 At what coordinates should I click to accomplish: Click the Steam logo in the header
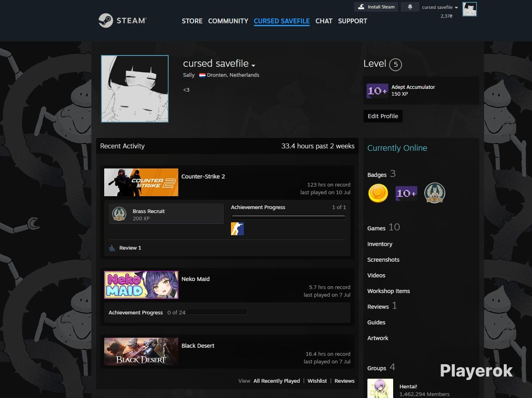pos(123,21)
